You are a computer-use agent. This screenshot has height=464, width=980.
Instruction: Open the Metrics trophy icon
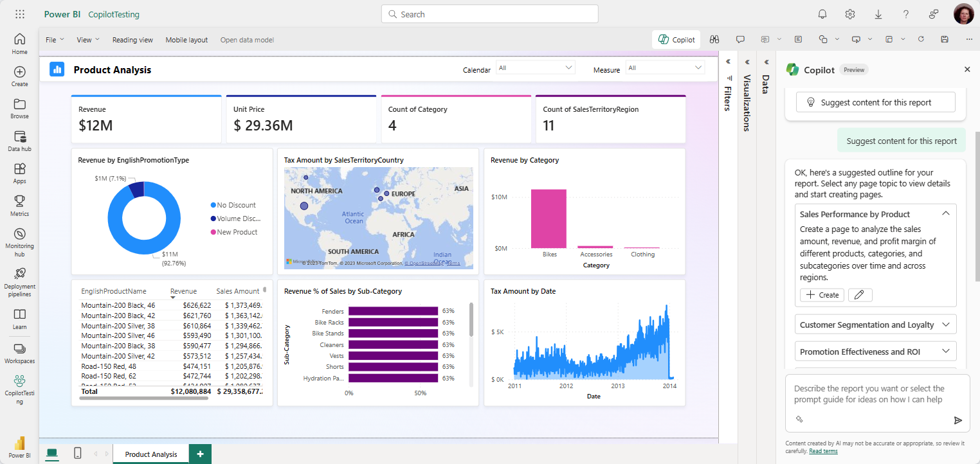tap(19, 206)
